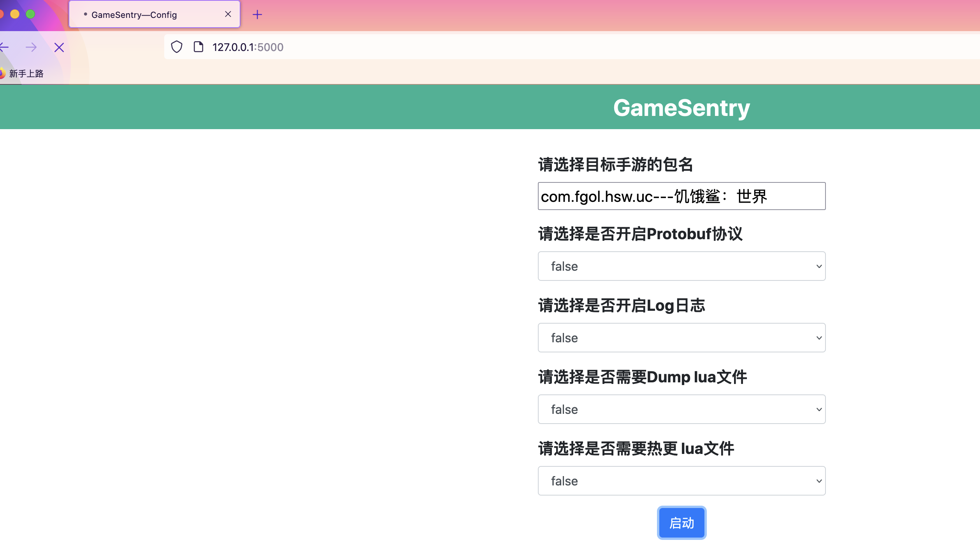Open the Dump lua文件 dropdown

click(681, 409)
